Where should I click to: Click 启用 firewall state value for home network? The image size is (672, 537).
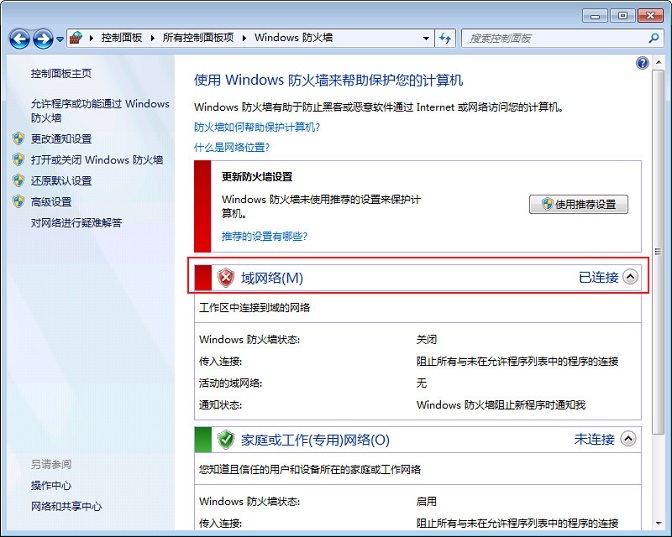(x=426, y=501)
